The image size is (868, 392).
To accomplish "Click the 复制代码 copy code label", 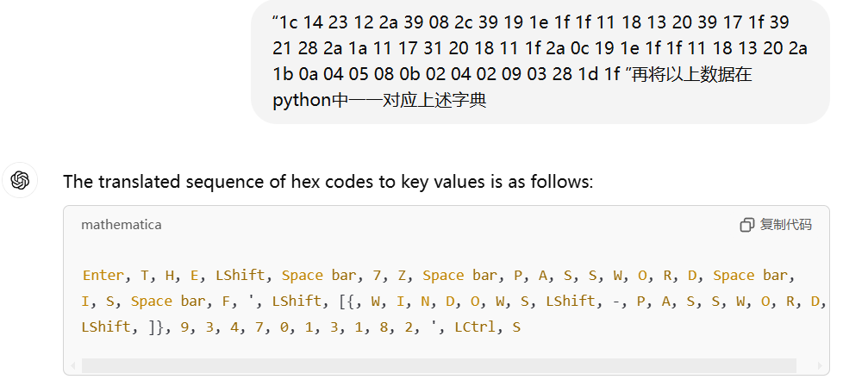I will pyautogui.click(x=785, y=225).
